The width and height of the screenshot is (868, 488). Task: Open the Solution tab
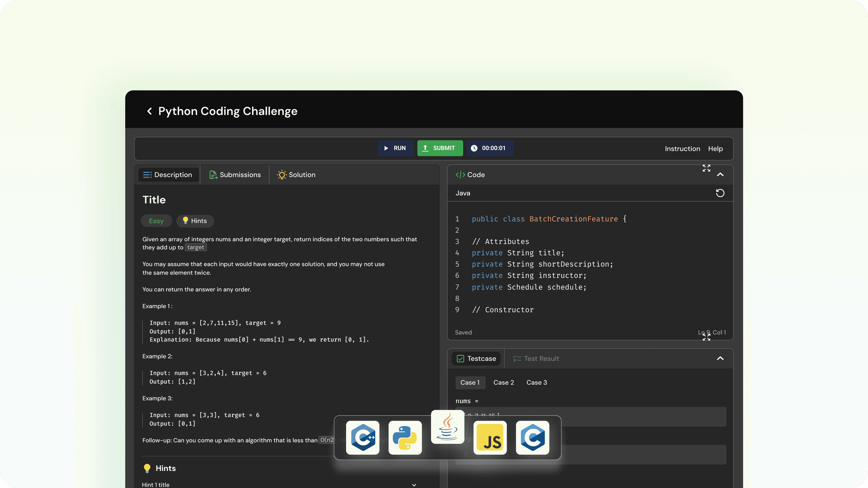point(296,175)
